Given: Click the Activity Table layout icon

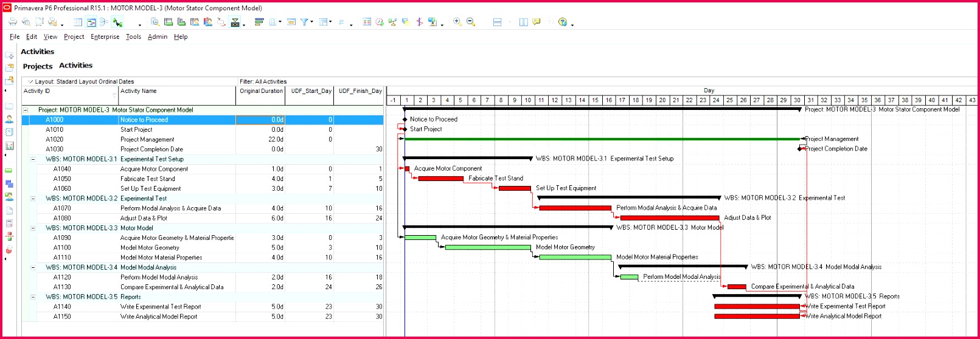Looking at the screenshot, I should coord(78,22).
